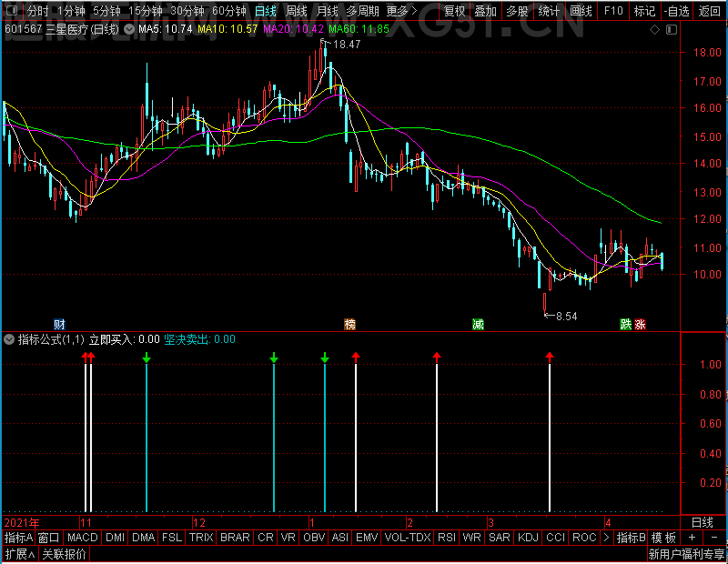Screen dimensions: 728x564
Task: Expand stock name dropdown next to 三星医疗
Action: (129, 29)
